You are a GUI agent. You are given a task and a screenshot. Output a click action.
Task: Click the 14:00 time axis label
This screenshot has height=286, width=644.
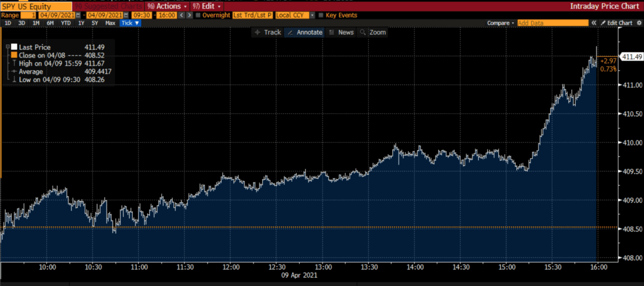point(415,267)
